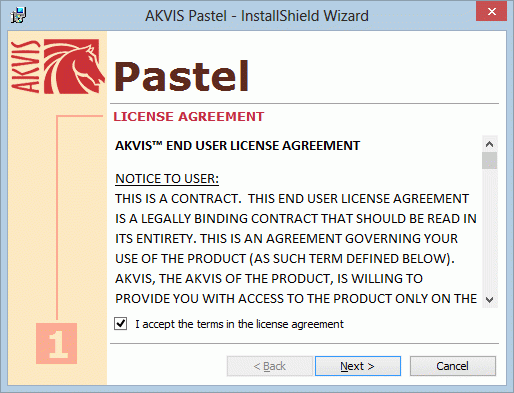514x393 pixels.
Task: Click 'AKVIS™ END USER LICENSE AGREEMENT' title
Action: (237, 146)
